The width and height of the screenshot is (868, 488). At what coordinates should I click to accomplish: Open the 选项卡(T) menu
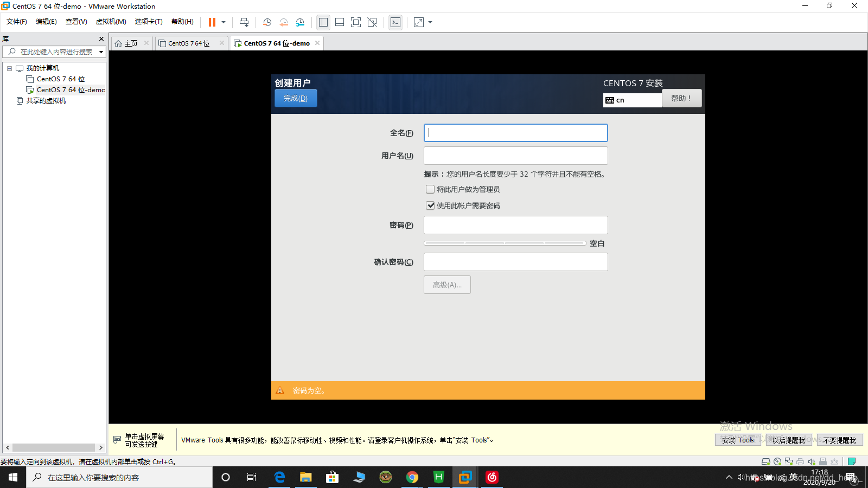point(149,22)
